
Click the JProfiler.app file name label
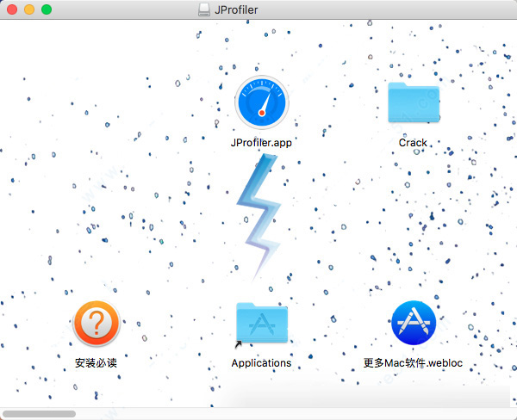point(261,143)
